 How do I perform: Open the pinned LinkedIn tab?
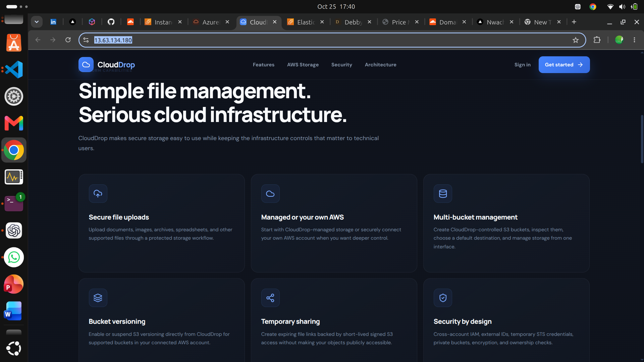pyautogui.click(x=53, y=22)
